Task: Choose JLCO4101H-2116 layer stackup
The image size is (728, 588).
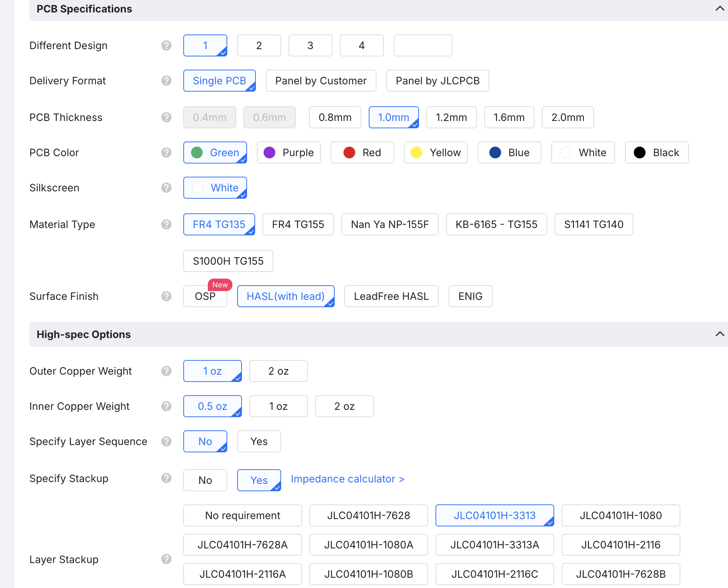Action: pyautogui.click(x=621, y=545)
